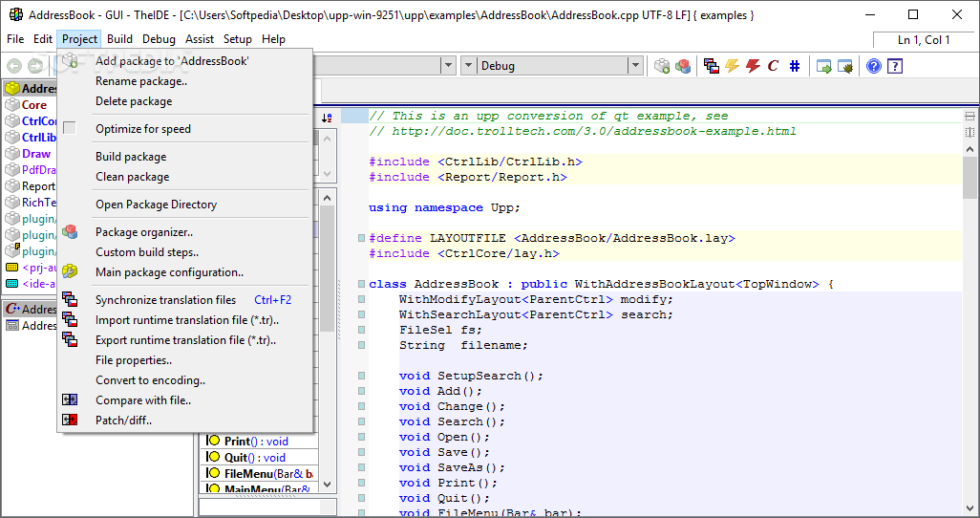The width and height of the screenshot is (980, 518).
Task: Open the Assist menu
Action: [x=200, y=39]
